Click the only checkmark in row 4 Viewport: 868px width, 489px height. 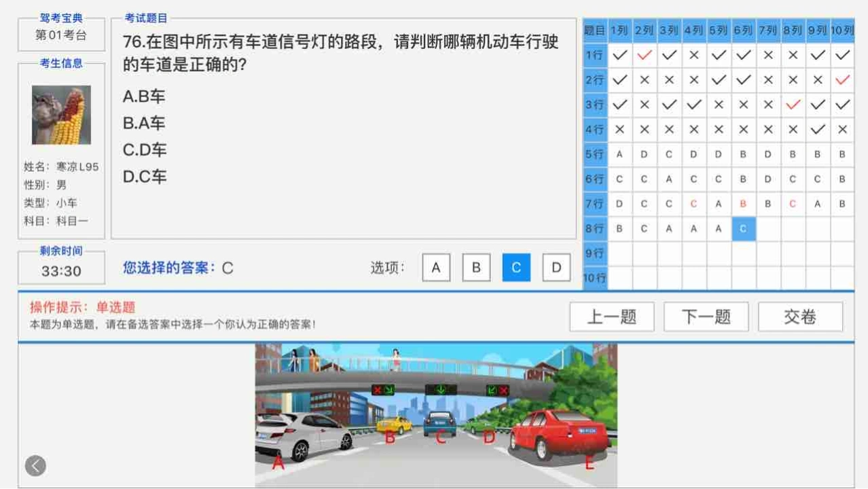818,129
